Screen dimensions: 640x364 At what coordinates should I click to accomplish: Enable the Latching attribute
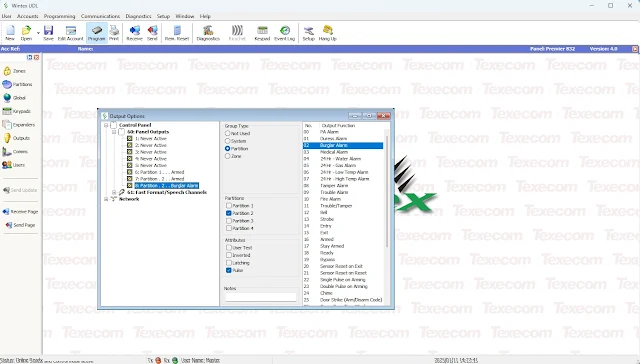point(229,263)
